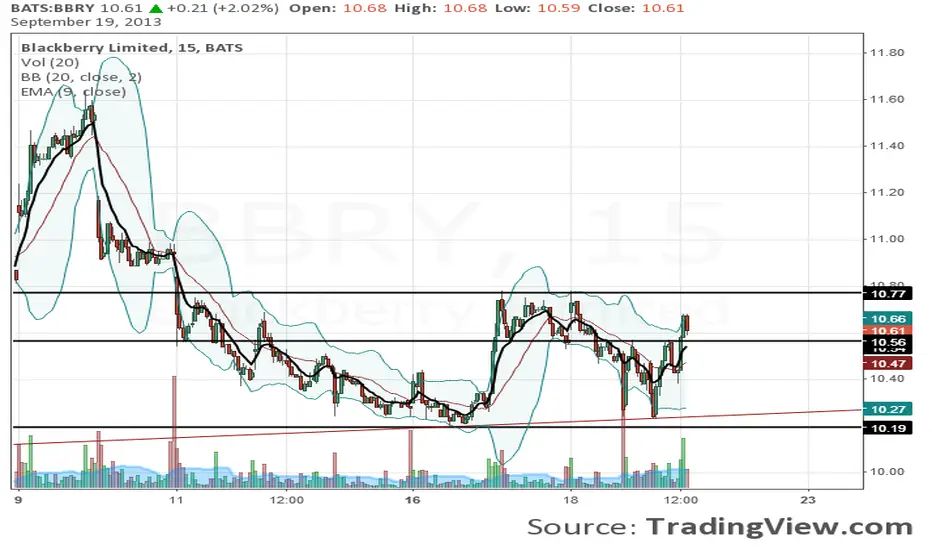Viewport: 932px width, 550px height.
Task: Click the 11.00 price axis tick
Action: point(887,239)
